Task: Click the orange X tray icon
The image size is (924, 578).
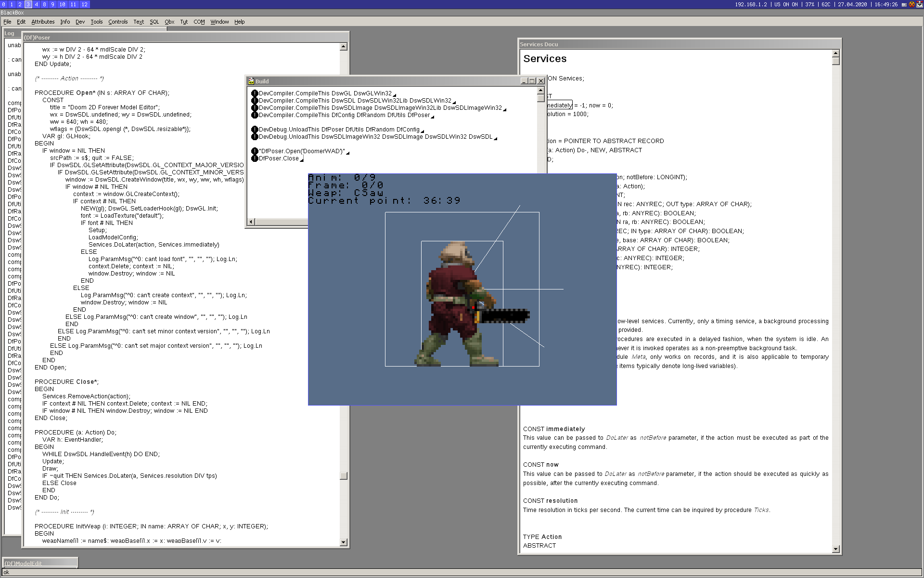Action: click(x=911, y=4)
